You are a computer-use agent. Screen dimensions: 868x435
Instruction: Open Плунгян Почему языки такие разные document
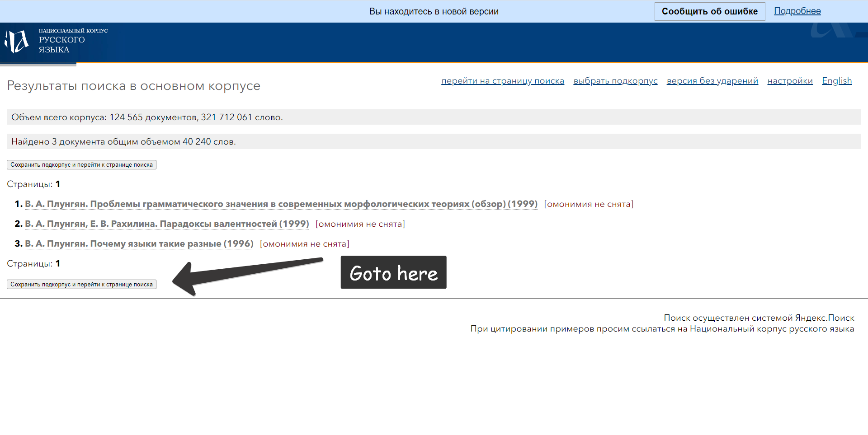click(x=139, y=244)
